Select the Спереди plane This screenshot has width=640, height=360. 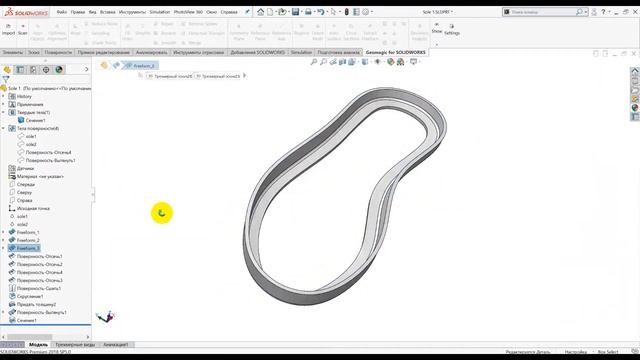tap(22, 184)
